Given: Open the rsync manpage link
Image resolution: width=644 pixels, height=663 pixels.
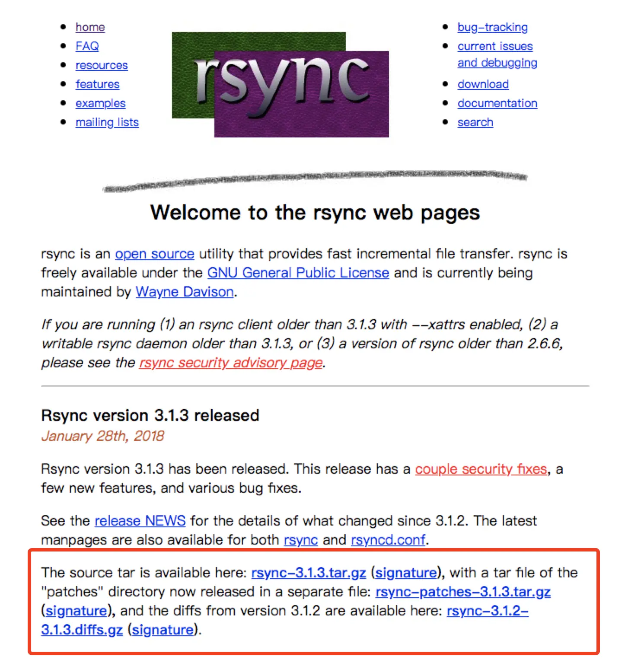Looking at the screenshot, I should [301, 540].
